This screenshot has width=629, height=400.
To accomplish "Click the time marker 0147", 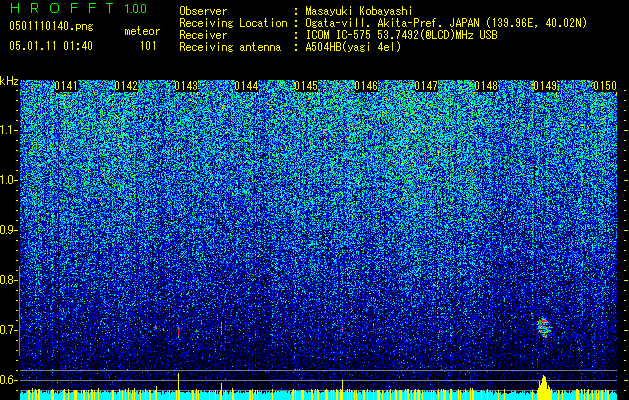I will tap(426, 86).
